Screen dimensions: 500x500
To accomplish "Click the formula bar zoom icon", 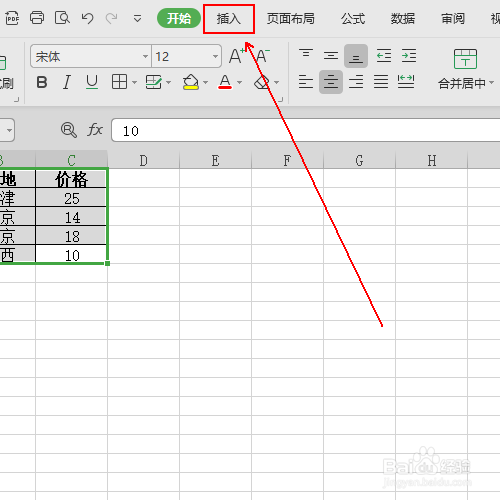I will click(69, 130).
